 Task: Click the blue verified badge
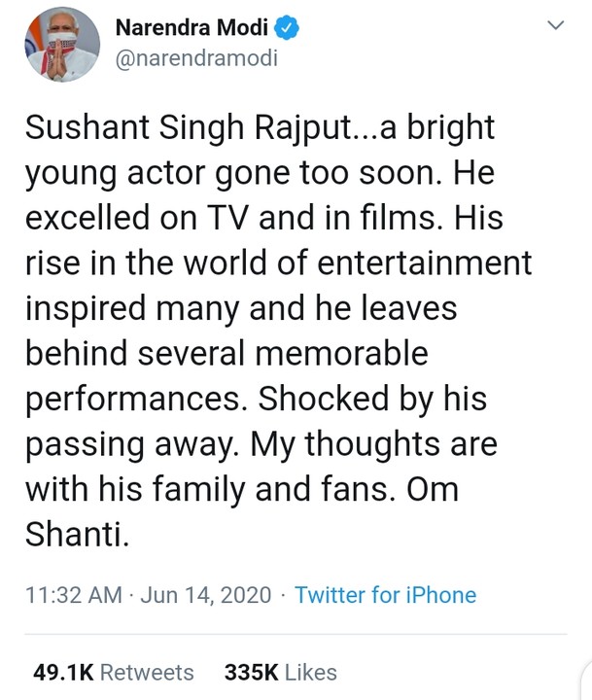pyautogui.click(x=288, y=28)
